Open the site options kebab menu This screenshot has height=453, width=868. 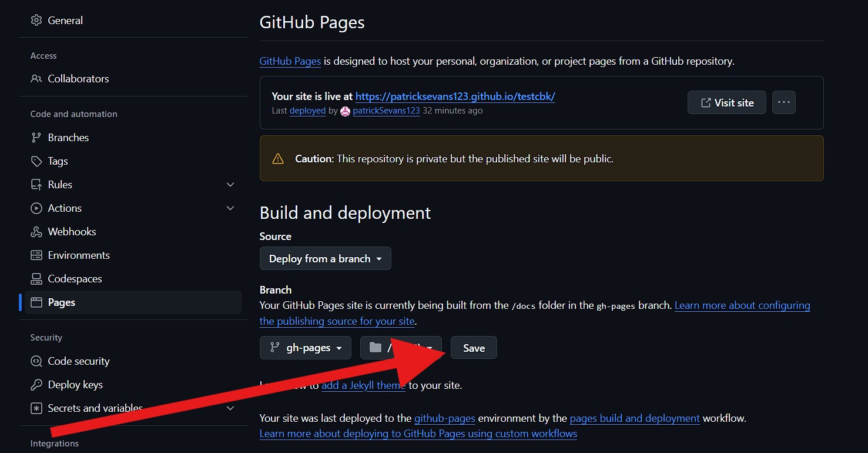783,102
